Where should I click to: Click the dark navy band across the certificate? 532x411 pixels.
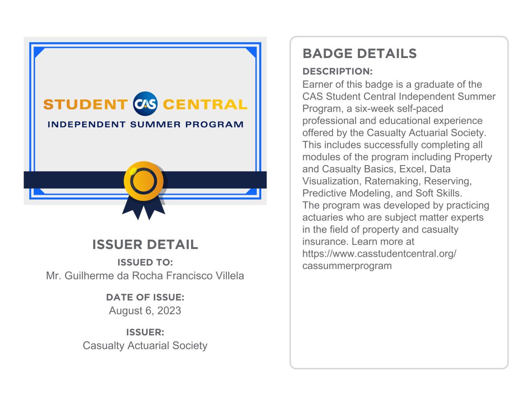71,180
